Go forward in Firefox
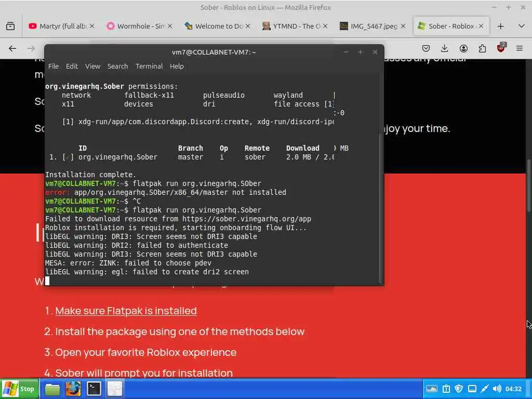The height and width of the screenshot is (399, 532). click(x=31, y=48)
